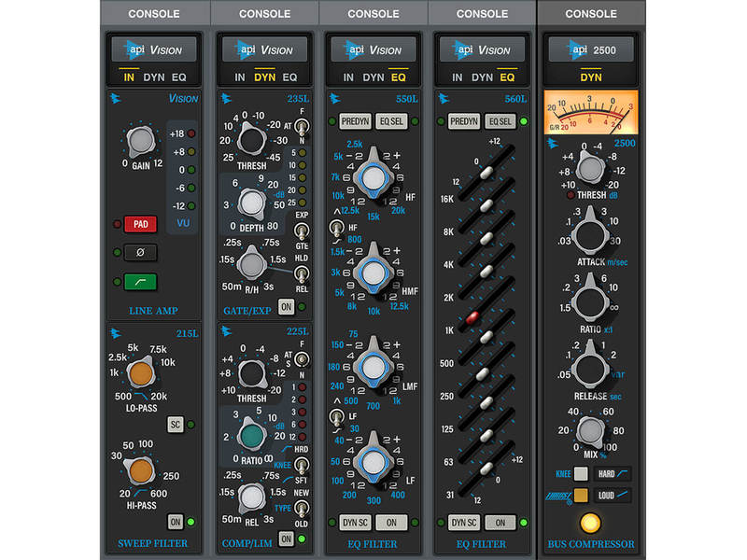Click the white KNEE square button

(581, 474)
